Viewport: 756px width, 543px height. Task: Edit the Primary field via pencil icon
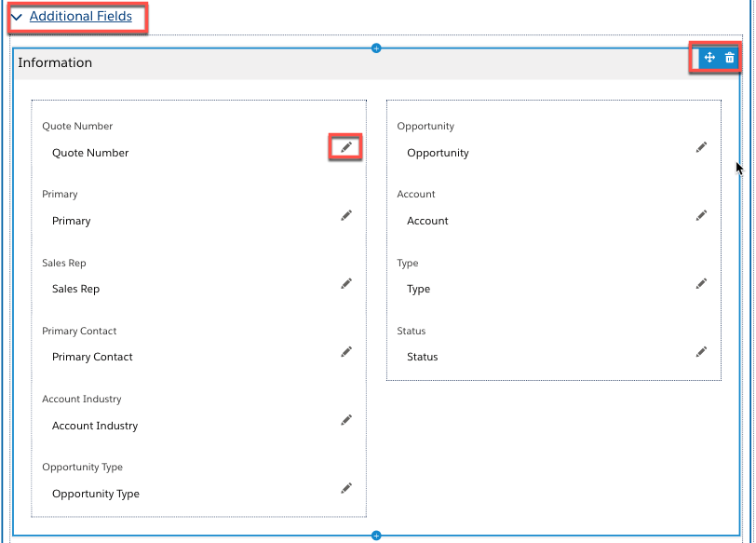click(x=346, y=215)
